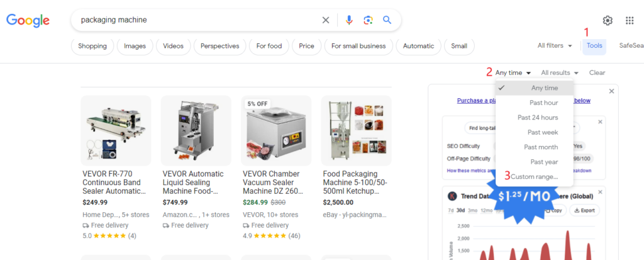Open the SafeSearch setting
The image size is (644, 260).
(631, 46)
